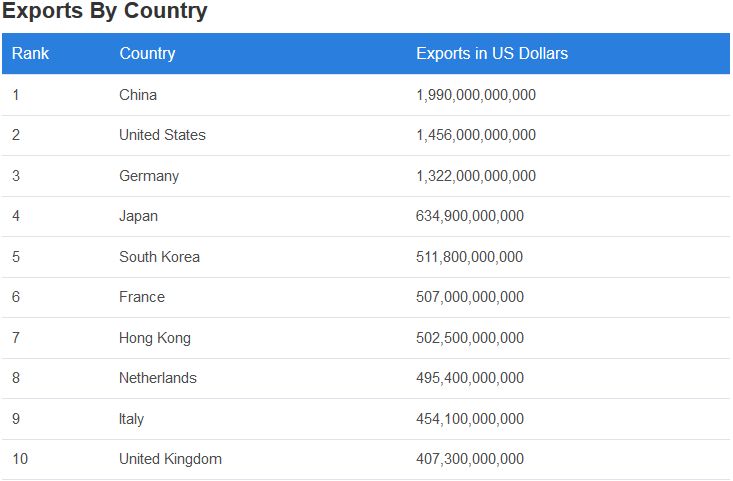Select the Italy country cell

pyautogui.click(x=131, y=419)
